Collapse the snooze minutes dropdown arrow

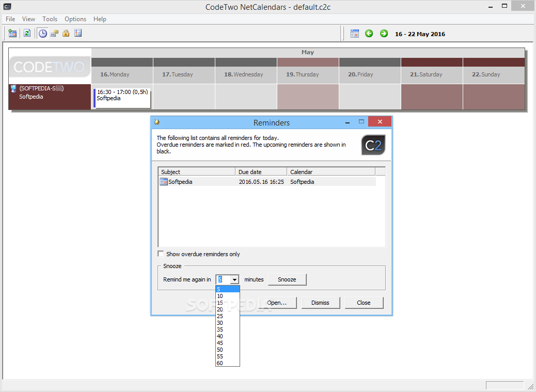coord(234,279)
